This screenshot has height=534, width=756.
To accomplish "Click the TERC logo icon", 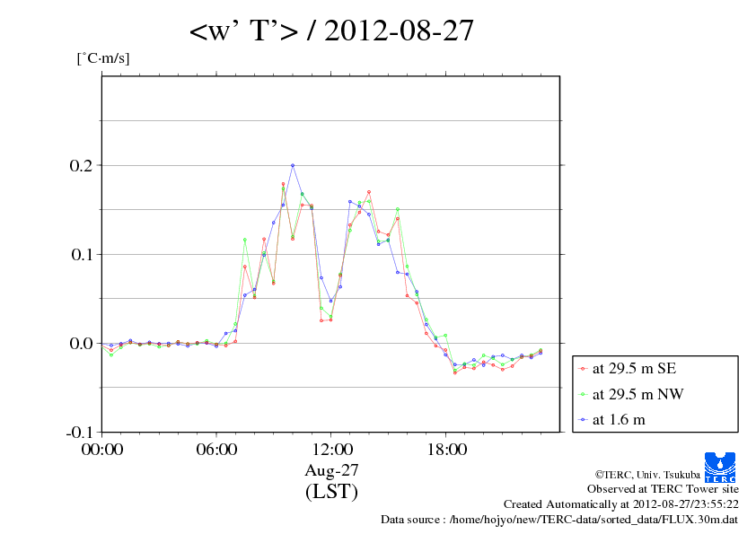I will (x=720, y=467).
